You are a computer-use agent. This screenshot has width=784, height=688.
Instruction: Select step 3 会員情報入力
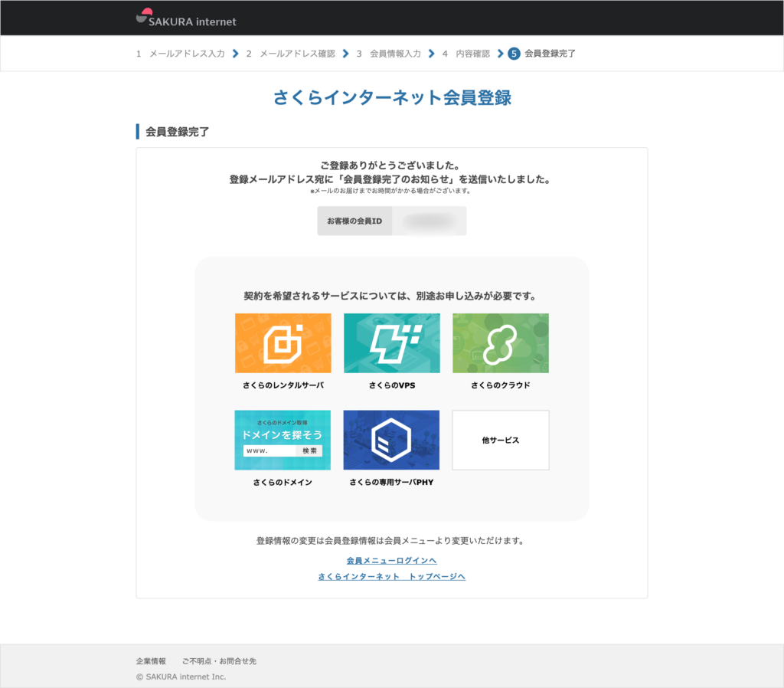(x=389, y=54)
